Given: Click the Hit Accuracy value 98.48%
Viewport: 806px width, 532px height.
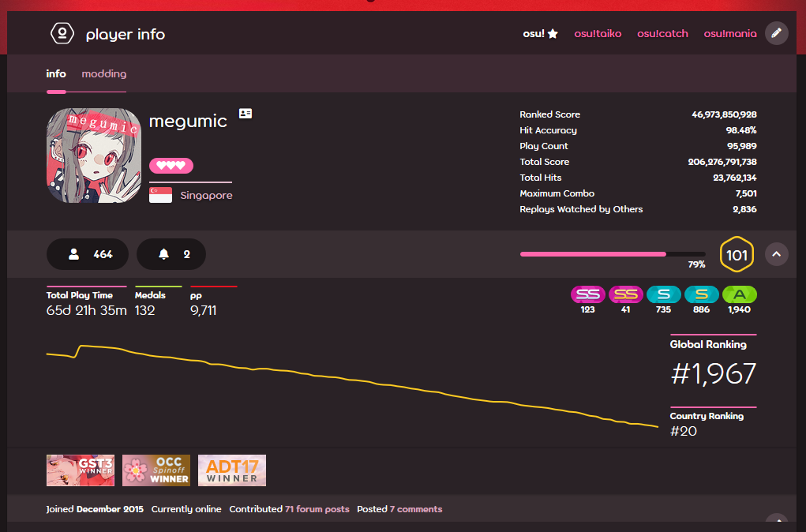Looking at the screenshot, I should coord(741,130).
